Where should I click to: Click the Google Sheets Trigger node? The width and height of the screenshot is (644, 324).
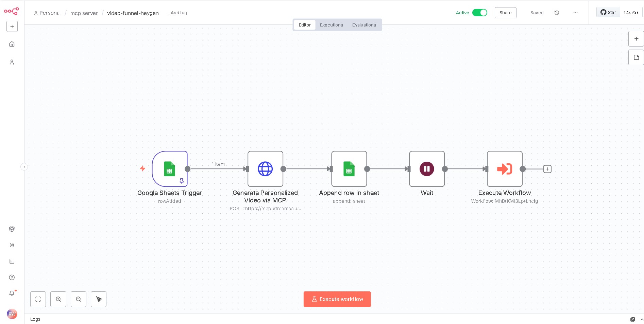(169, 169)
